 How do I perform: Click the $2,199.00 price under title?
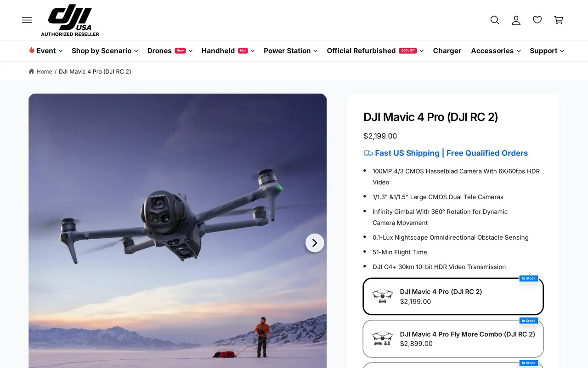pos(380,136)
